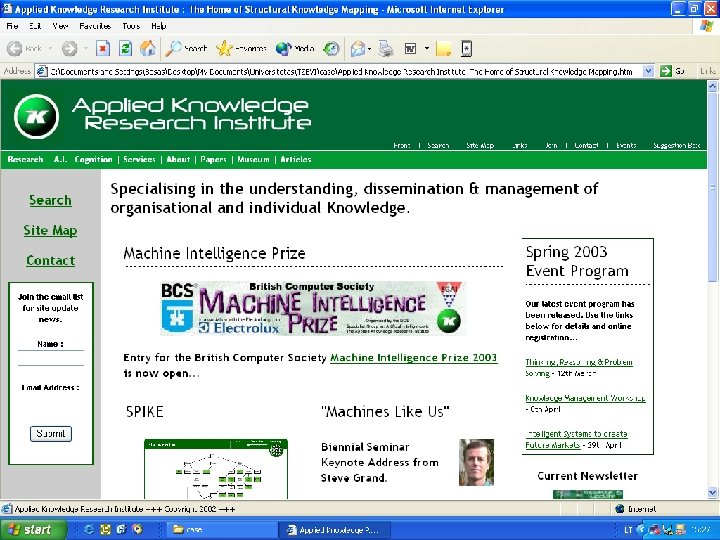Image resolution: width=720 pixels, height=540 pixels.
Task: Open the Edit menu
Action: (35, 26)
